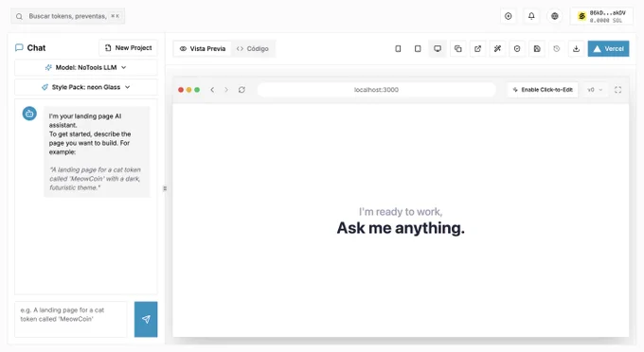Start a New Project
644x352 pixels.
click(x=128, y=48)
